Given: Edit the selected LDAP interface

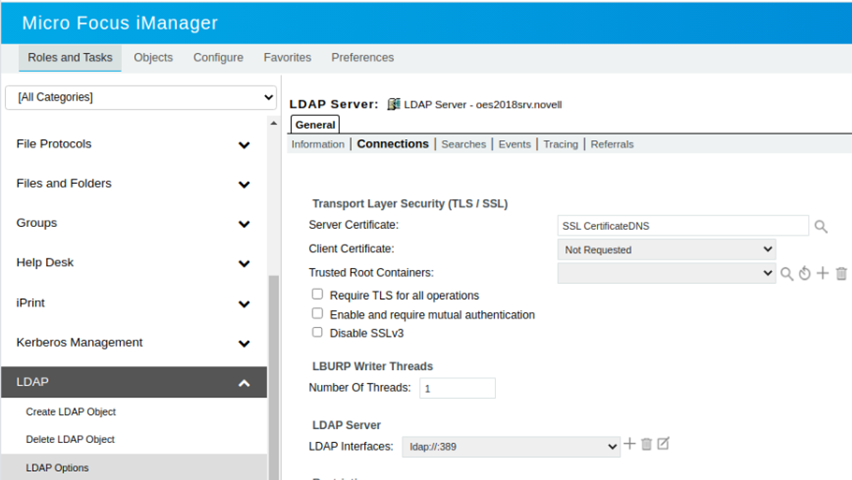Looking at the screenshot, I should [663, 444].
